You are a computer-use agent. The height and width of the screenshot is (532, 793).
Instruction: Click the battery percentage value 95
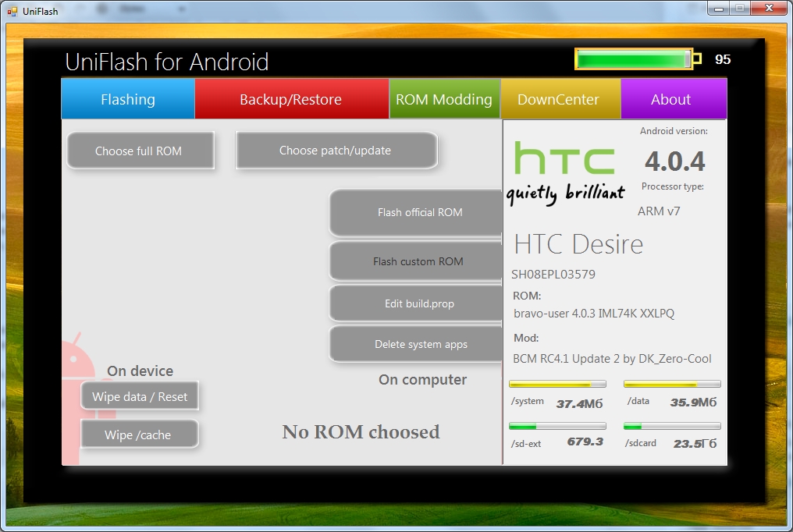tap(723, 59)
